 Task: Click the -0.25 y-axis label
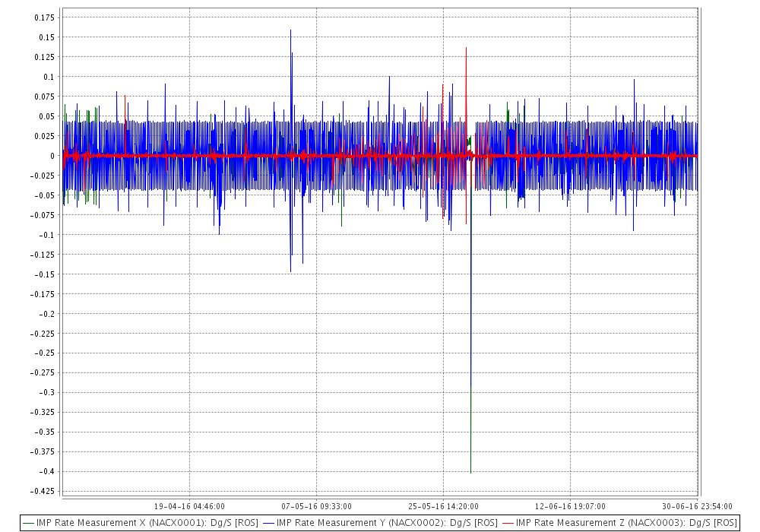[x=45, y=353]
